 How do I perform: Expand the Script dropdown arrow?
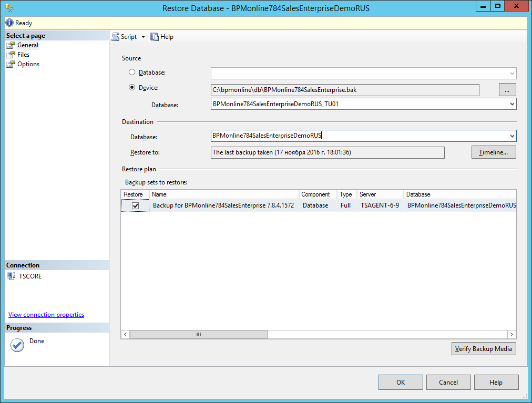(143, 37)
